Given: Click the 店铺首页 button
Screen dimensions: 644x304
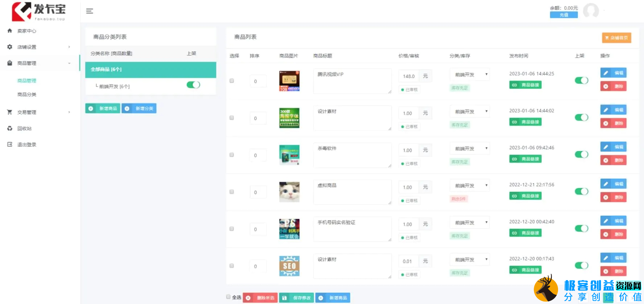Looking at the screenshot, I should pyautogui.click(x=617, y=38).
